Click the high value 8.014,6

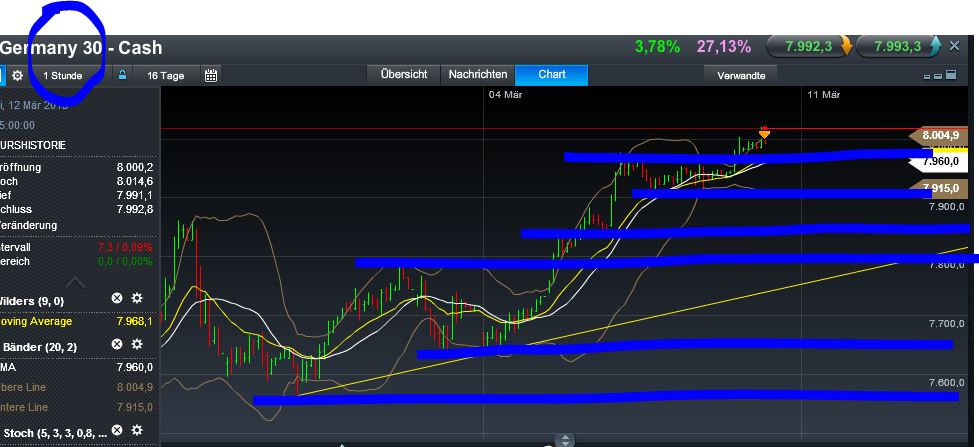134,182
